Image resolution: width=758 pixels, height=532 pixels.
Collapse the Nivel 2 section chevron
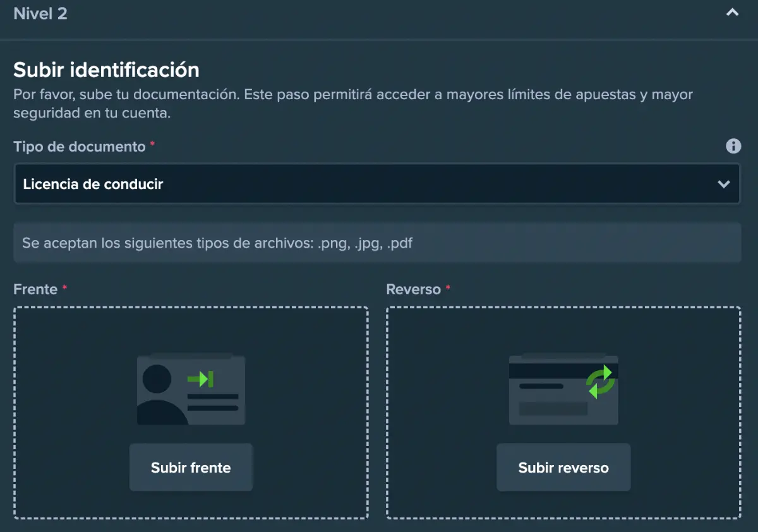(732, 13)
